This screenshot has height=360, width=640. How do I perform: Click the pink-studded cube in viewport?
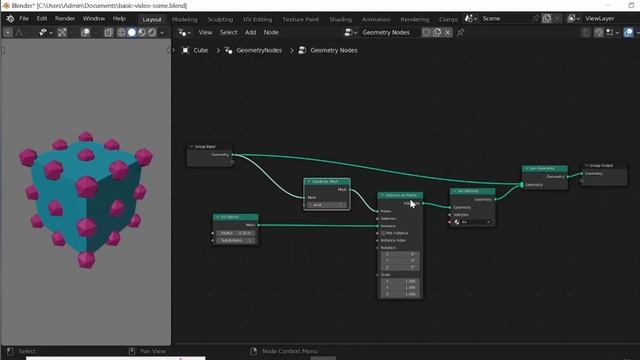86,200
